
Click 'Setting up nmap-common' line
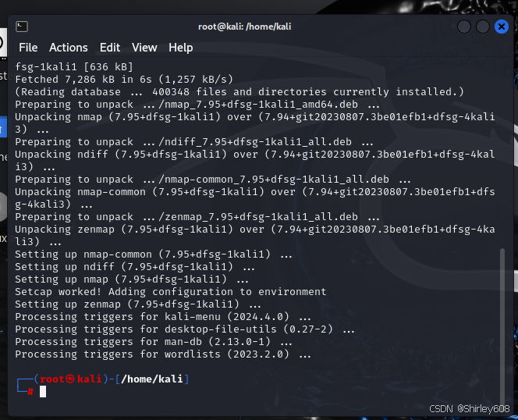153,254
